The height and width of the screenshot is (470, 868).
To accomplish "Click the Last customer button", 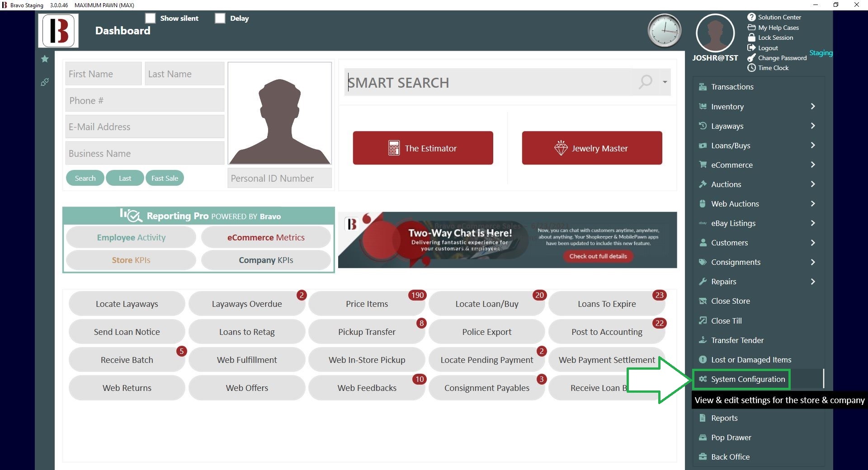I will pos(125,178).
